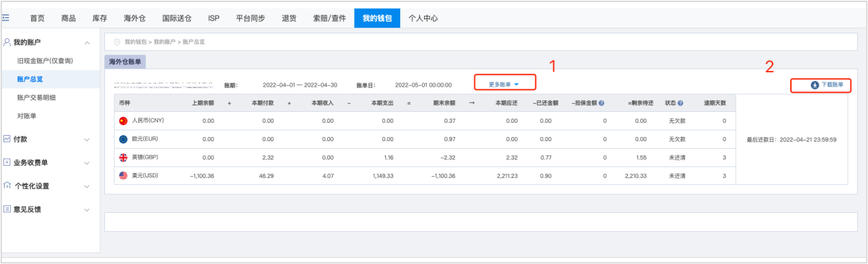Image resolution: width=868 pixels, height=264 pixels.
Task: Click the 账期 date range 2022-04-01 — 2022-04-30
Action: [x=300, y=85]
